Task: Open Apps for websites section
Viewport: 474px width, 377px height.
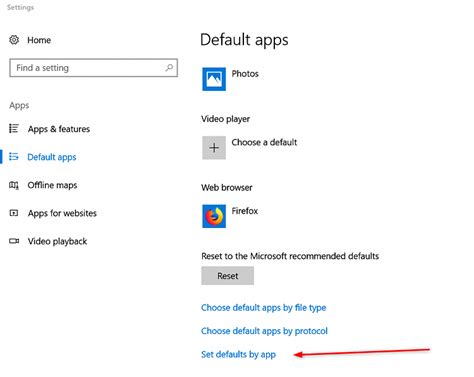Action: click(x=62, y=213)
